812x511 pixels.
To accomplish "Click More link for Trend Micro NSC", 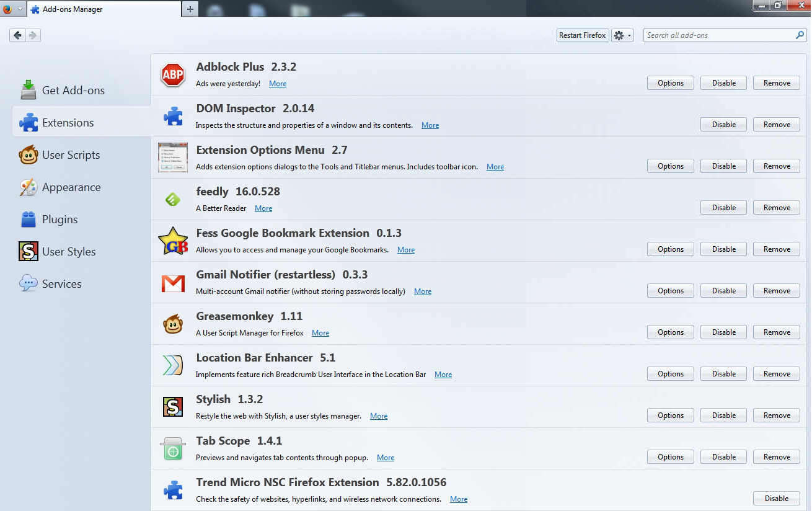I will coord(459,499).
